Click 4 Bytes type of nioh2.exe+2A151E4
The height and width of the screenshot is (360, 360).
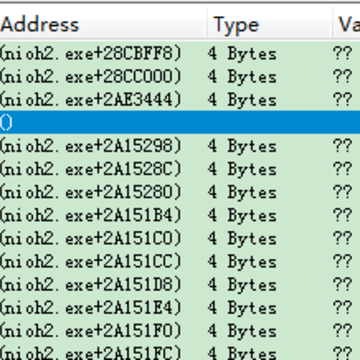(x=242, y=307)
